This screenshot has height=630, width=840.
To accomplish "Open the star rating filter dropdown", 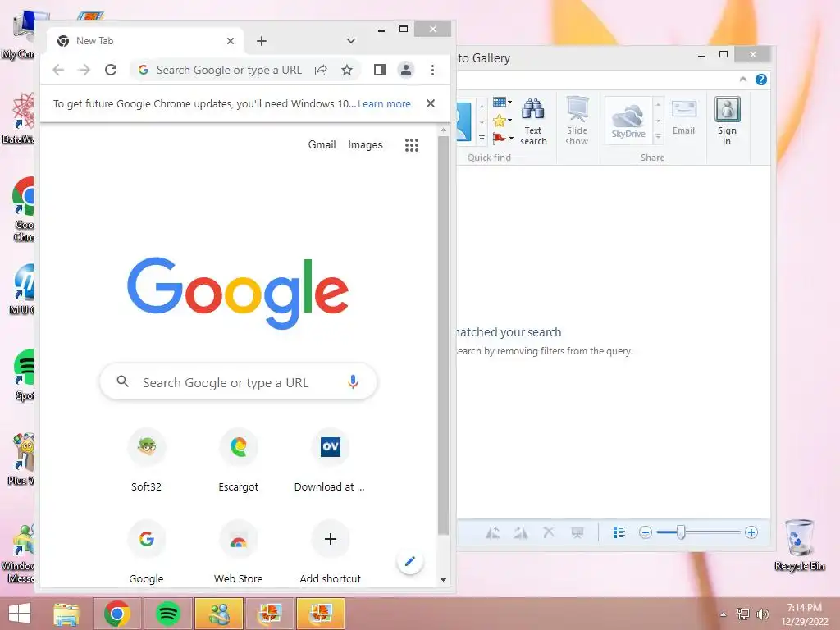I will (502, 120).
